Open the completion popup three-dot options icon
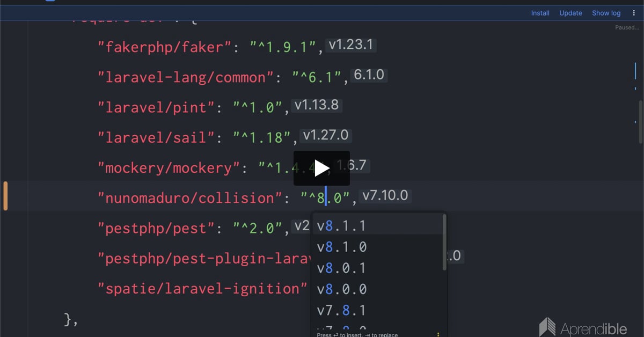This screenshot has width=644, height=337. [x=438, y=334]
